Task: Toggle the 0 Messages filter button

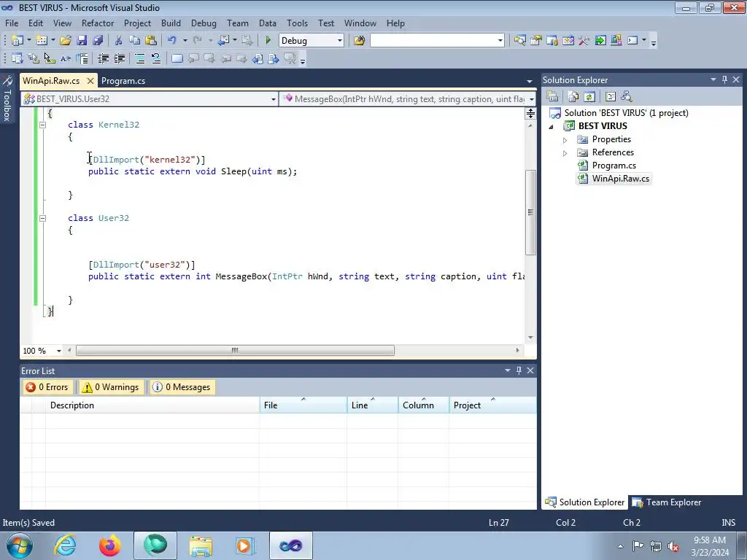Action: pyautogui.click(x=182, y=387)
